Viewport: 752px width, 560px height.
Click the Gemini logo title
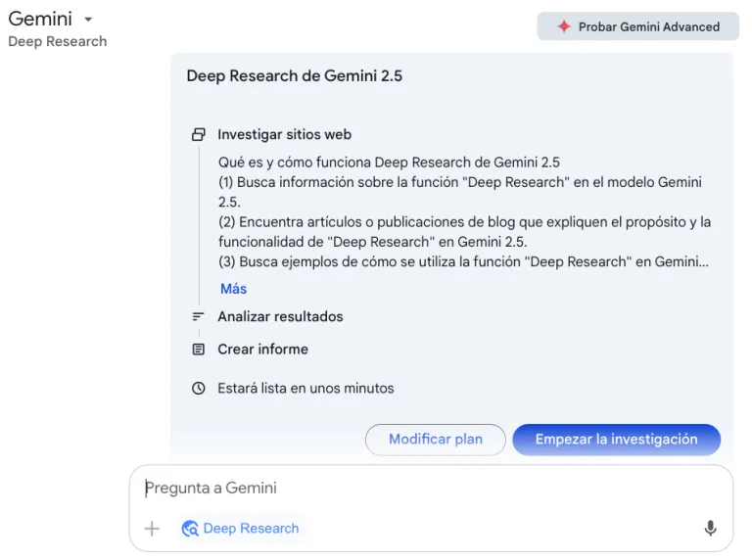click(40, 19)
